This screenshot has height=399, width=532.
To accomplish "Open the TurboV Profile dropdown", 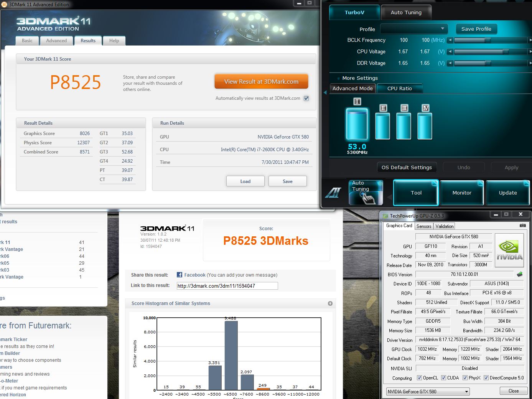I will click(414, 29).
